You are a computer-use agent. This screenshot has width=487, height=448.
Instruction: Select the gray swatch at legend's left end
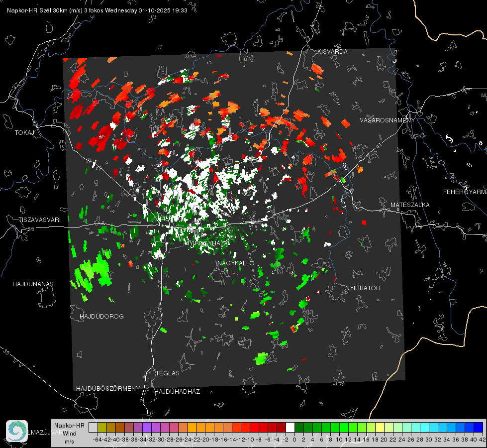point(93,428)
